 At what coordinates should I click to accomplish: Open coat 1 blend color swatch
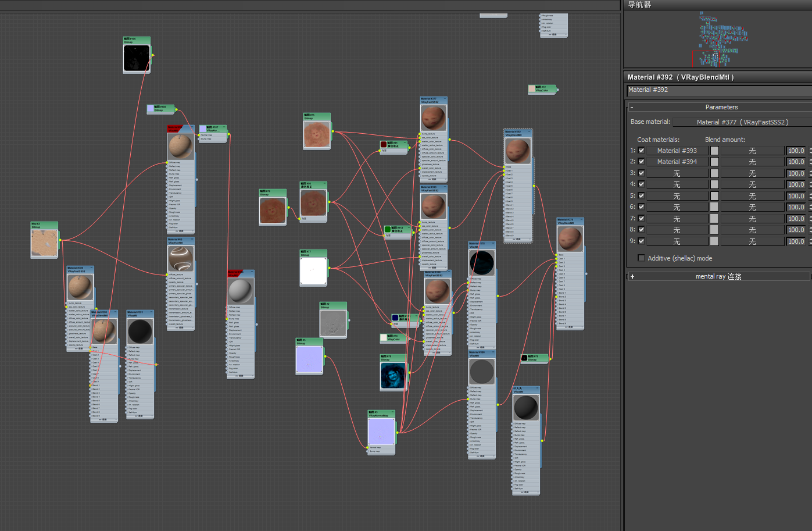click(x=714, y=151)
